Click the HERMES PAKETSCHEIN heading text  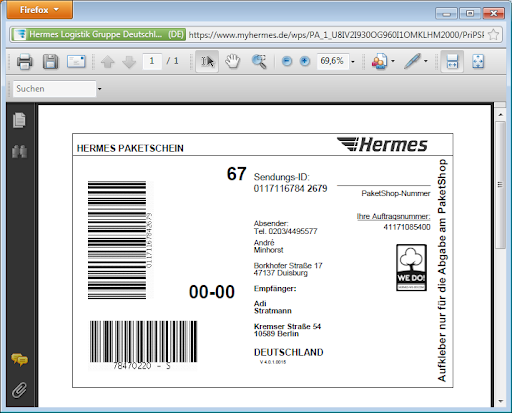(x=130, y=148)
